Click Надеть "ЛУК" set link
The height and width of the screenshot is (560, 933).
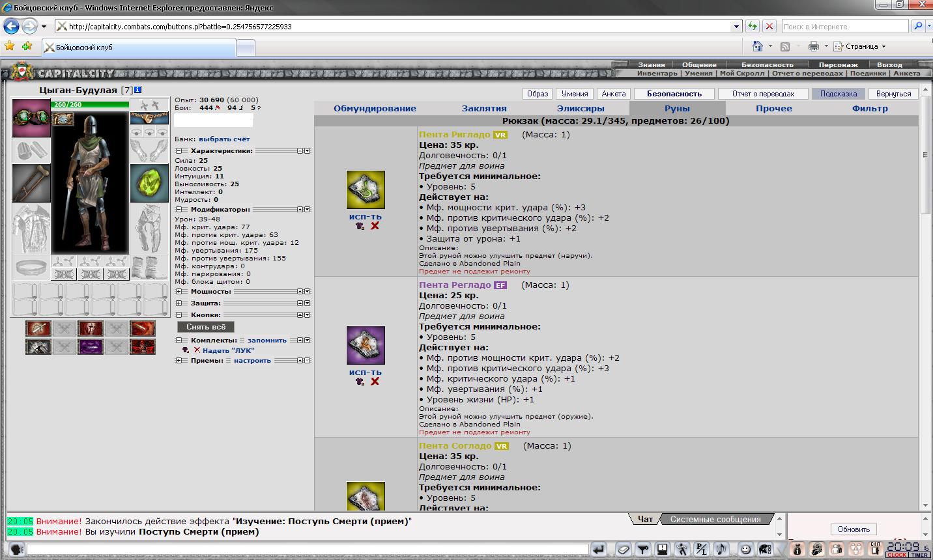click(x=228, y=350)
